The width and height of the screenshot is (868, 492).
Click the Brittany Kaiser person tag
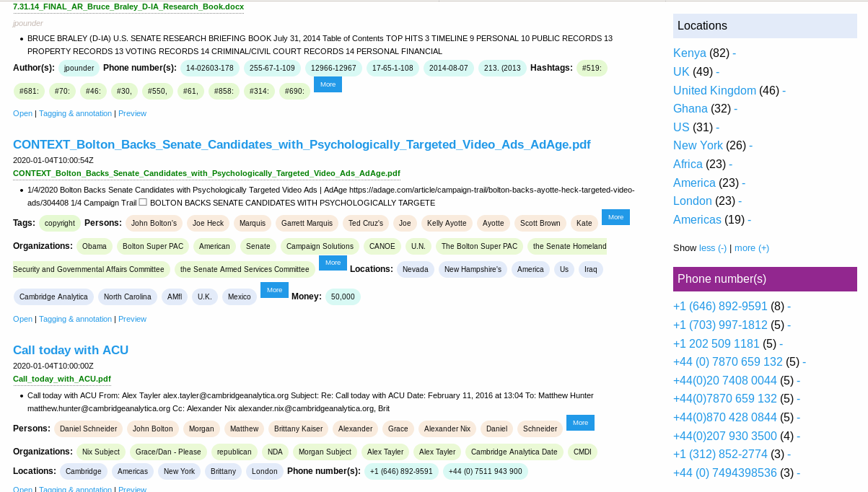298,429
